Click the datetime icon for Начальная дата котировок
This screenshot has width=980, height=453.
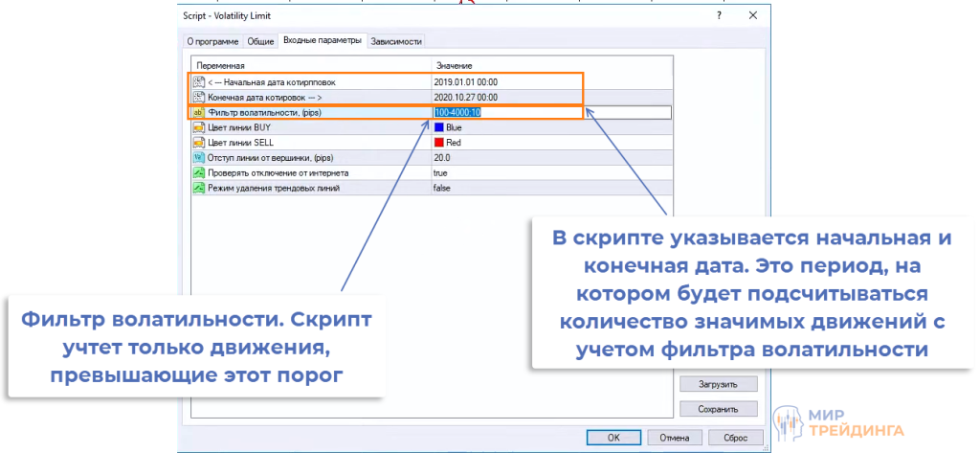[x=199, y=82]
